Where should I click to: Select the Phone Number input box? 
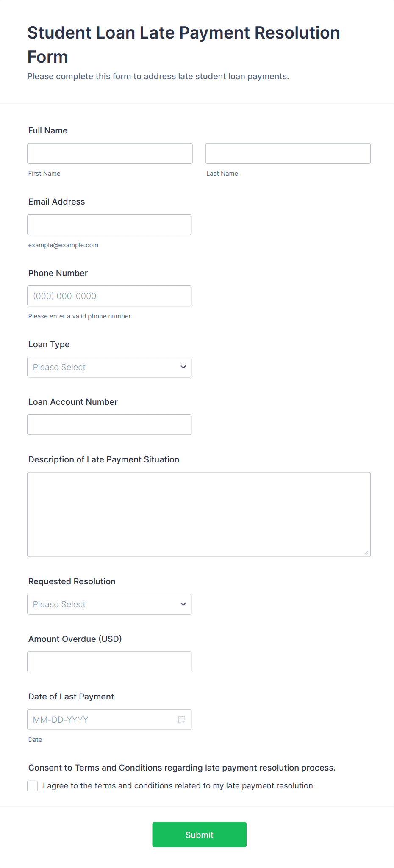pos(109,296)
